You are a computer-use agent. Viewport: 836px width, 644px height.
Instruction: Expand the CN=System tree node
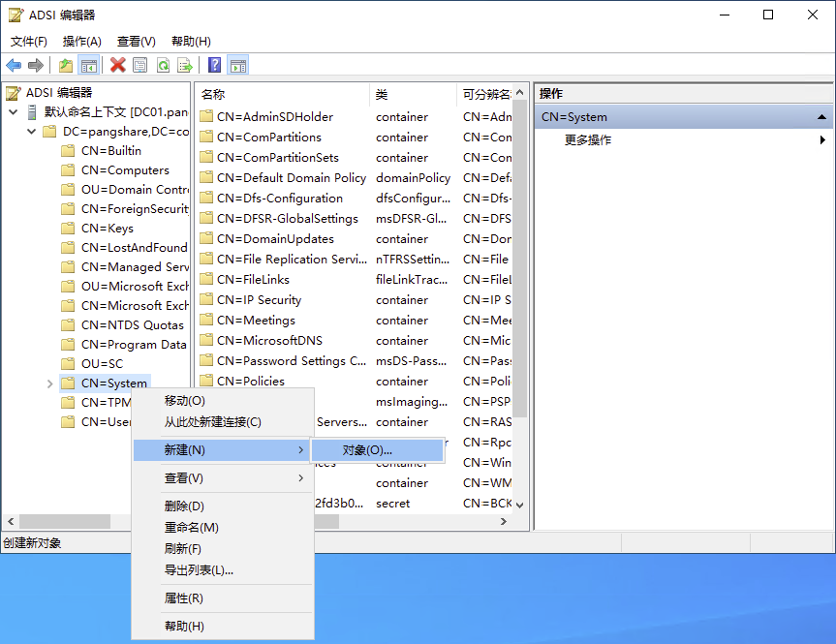click(49, 383)
